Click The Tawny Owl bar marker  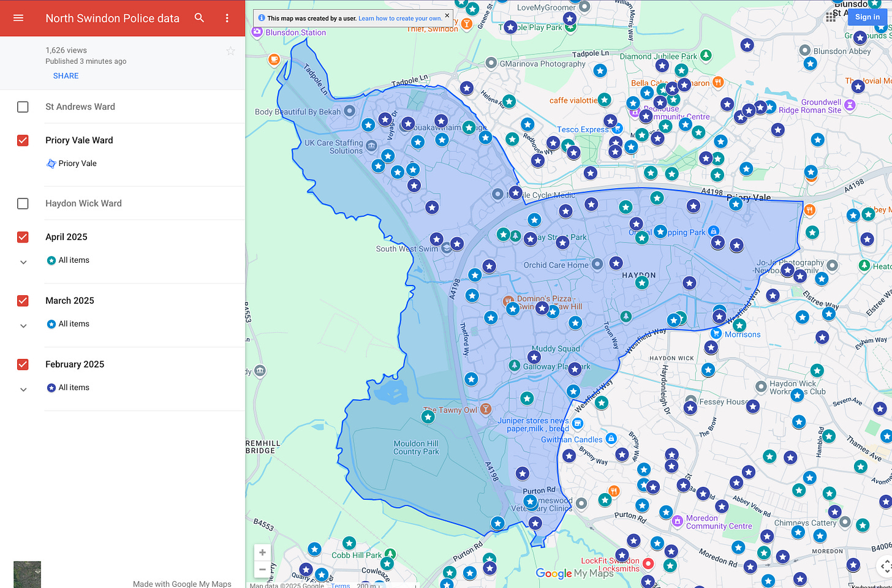pos(485,409)
